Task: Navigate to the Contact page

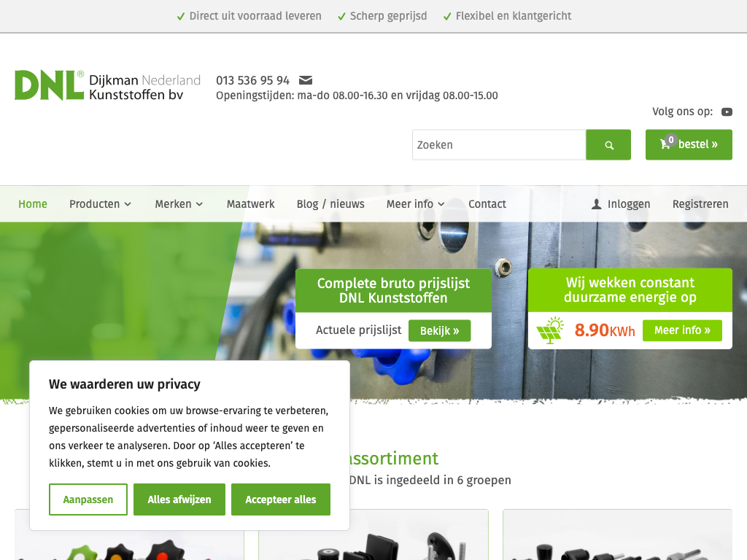Action: (x=487, y=204)
